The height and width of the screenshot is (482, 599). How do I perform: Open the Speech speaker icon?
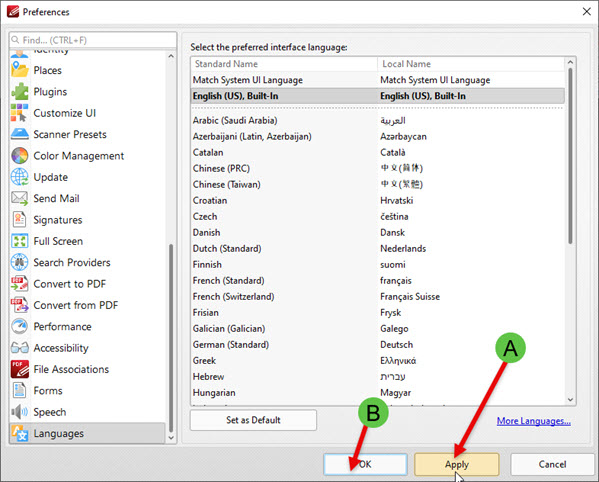click(x=19, y=412)
